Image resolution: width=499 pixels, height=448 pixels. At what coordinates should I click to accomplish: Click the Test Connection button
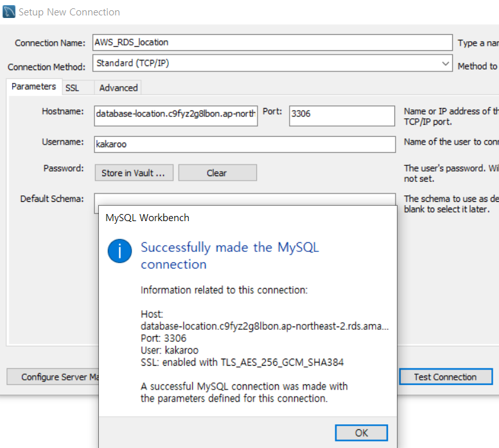coord(445,377)
